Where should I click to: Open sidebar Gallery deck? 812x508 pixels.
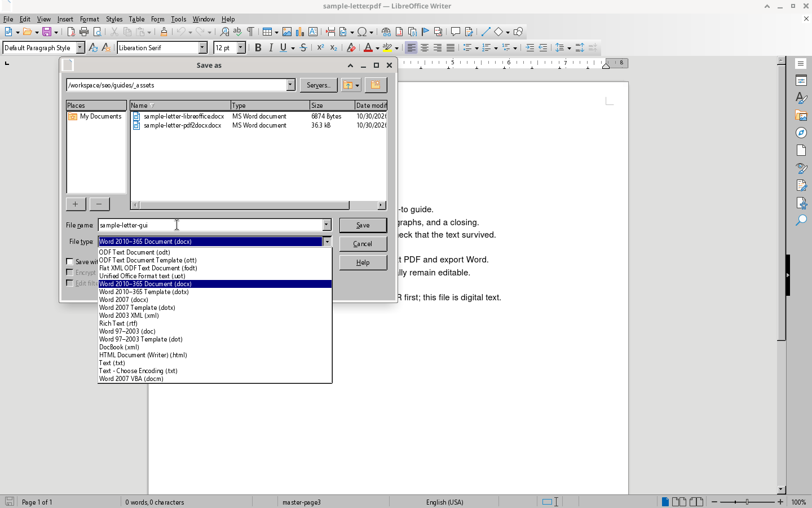801,116
